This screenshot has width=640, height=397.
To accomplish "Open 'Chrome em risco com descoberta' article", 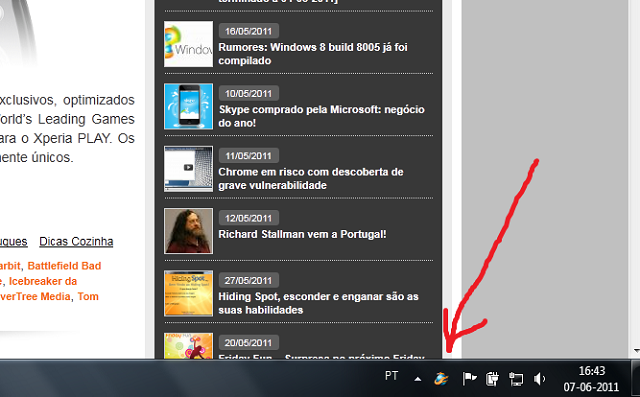I will pyautogui.click(x=311, y=178).
